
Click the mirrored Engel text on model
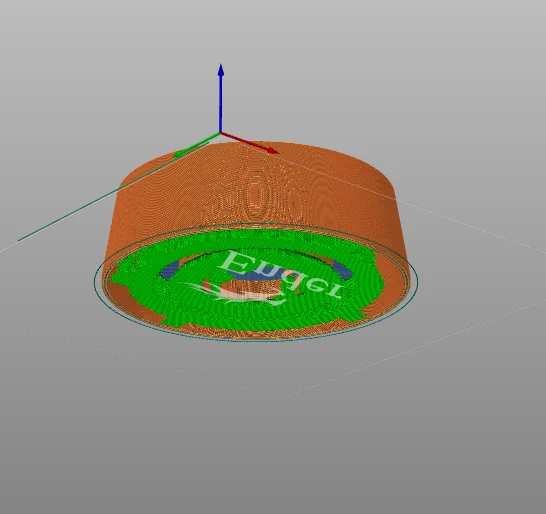point(281,274)
